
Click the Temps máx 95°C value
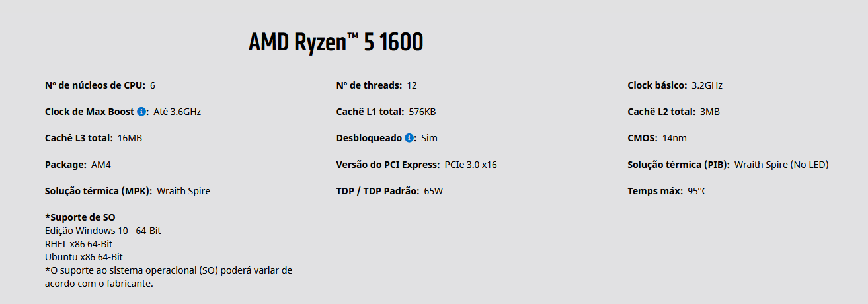point(698,191)
